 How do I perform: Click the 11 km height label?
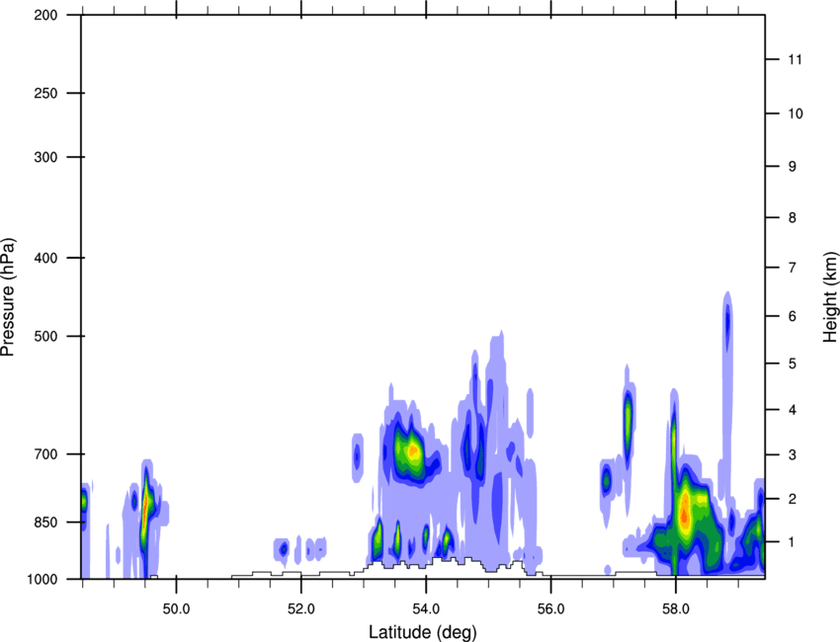(795, 59)
